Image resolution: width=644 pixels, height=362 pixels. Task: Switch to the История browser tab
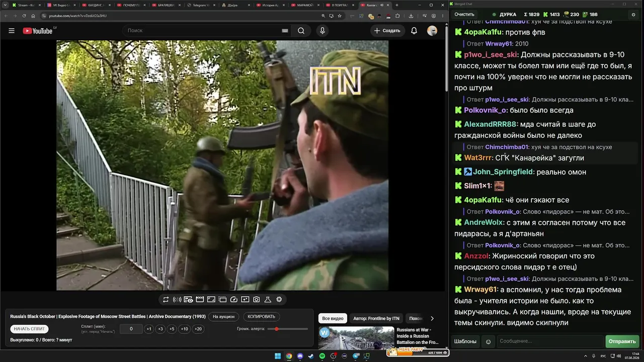click(270, 5)
